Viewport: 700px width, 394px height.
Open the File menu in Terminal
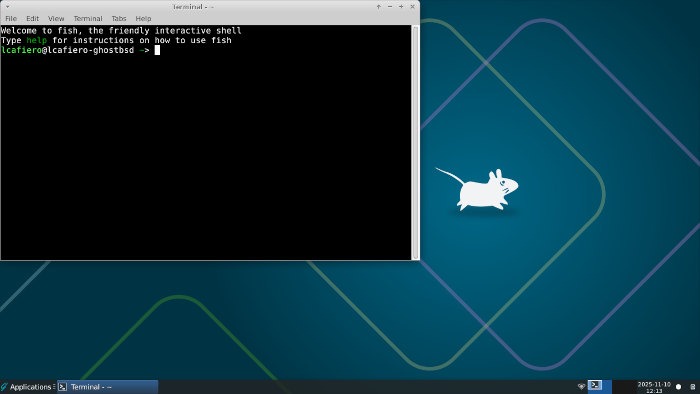click(11, 18)
